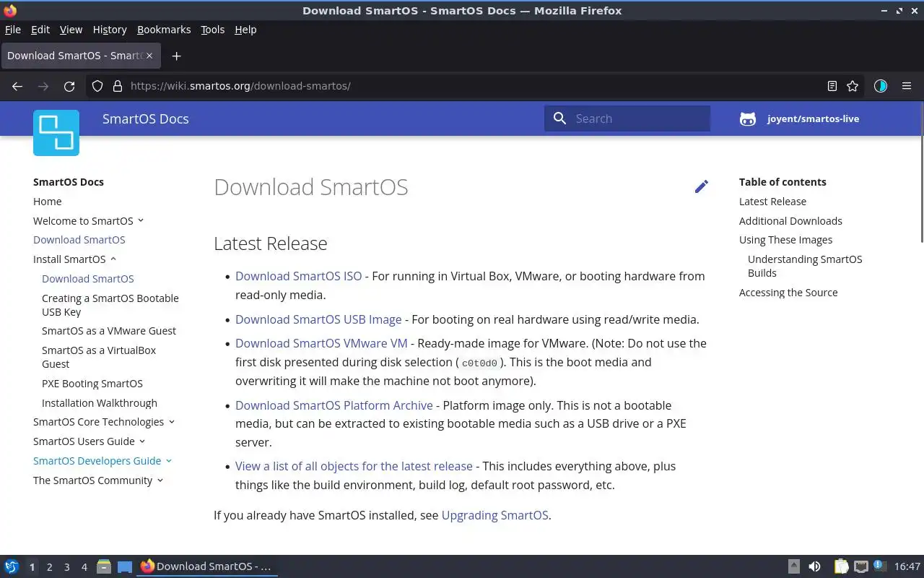Image resolution: width=924 pixels, height=578 pixels.
Task: Open the File menu
Action: click(13, 30)
